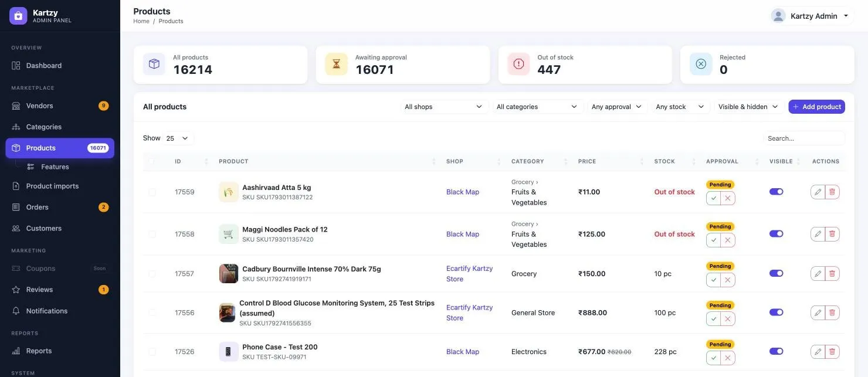The height and width of the screenshot is (377, 868).
Task: Open Ecartify Kartzy Store for Cadbury Bournville
Action: coord(469,274)
